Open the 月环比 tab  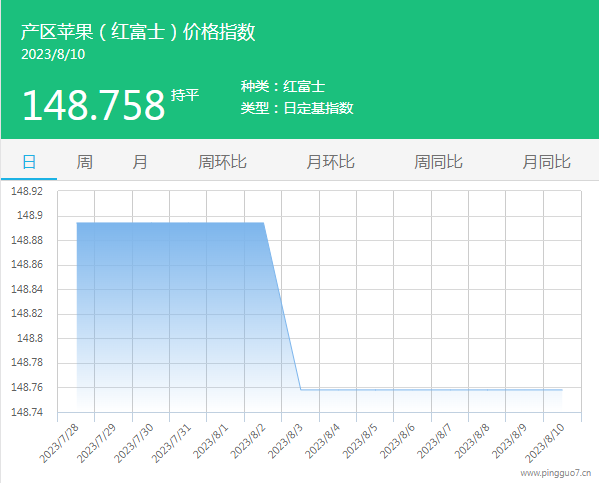[x=330, y=162]
